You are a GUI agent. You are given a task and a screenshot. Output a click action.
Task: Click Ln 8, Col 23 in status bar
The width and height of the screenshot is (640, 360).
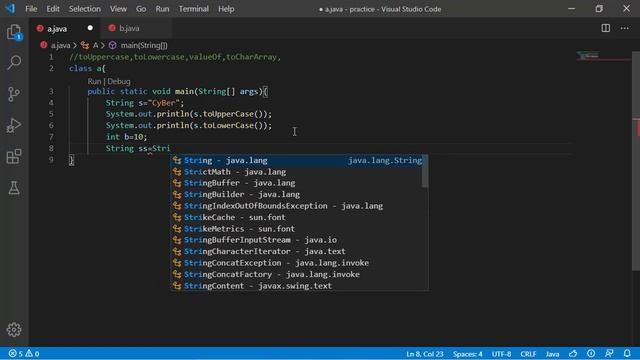click(424, 353)
